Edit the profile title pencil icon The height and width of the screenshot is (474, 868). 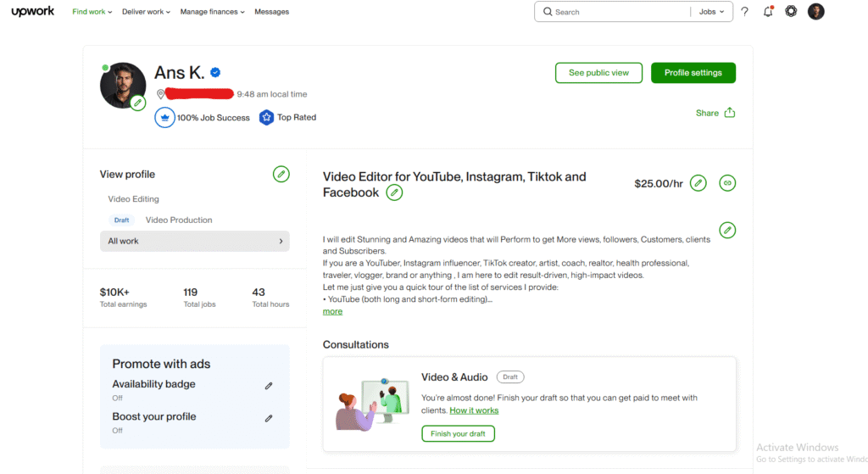click(394, 192)
